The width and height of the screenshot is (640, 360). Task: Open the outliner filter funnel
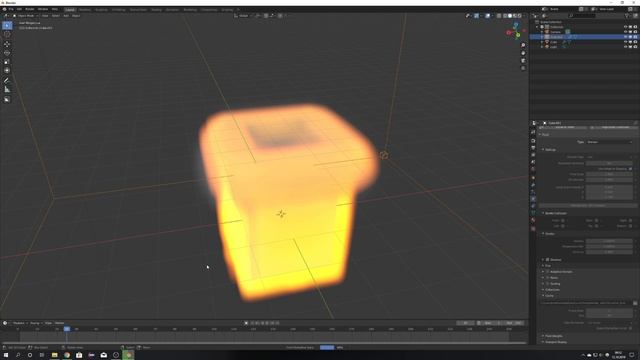[627, 16]
